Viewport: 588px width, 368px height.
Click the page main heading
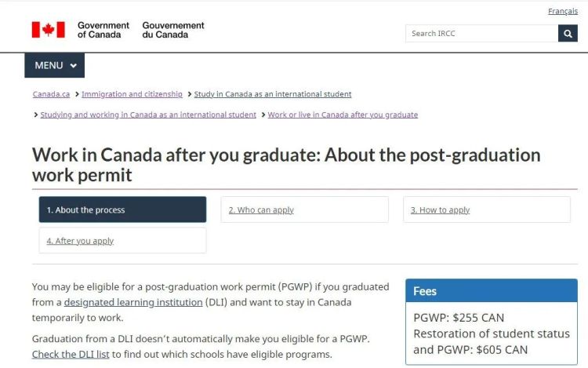[286, 164]
